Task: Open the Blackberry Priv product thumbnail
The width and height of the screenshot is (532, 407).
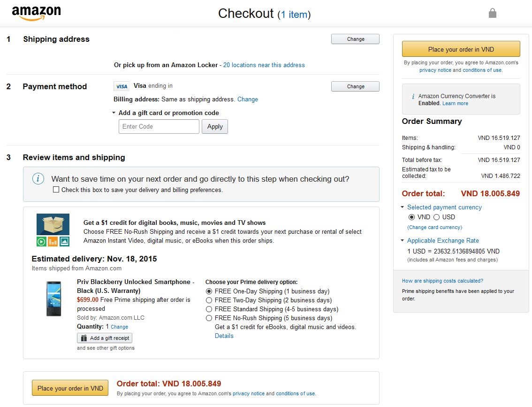Action: [53, 299]
